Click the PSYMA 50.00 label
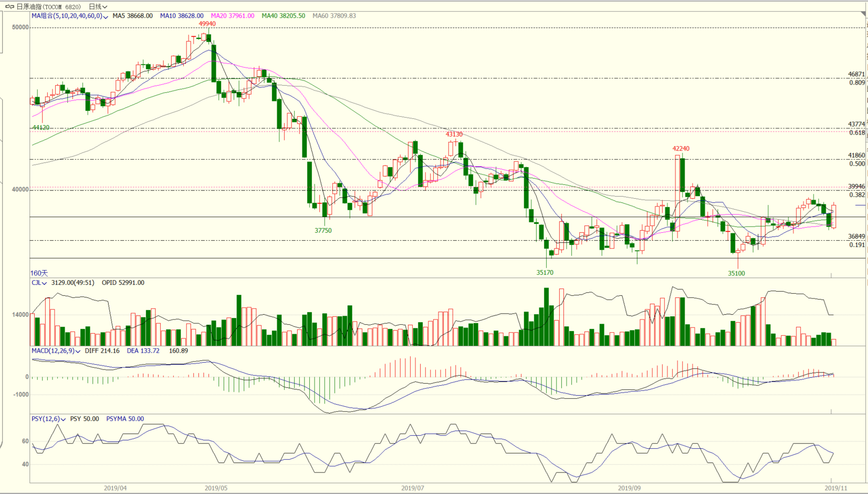This screenshot has height=494, width=868. [x=125, y=419]
